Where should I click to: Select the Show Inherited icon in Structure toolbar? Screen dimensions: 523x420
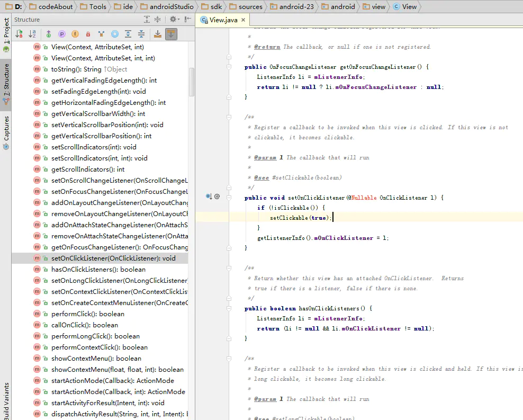(49, 33)
